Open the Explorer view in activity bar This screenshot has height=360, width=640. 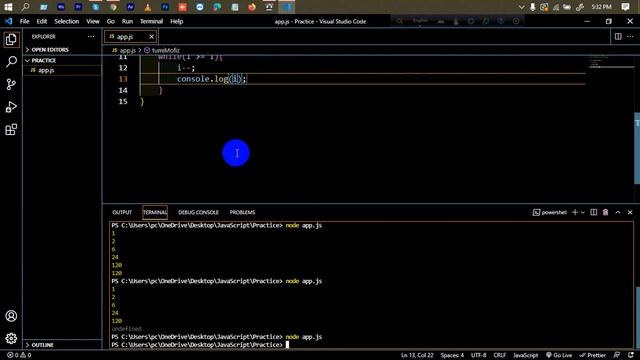11,40
